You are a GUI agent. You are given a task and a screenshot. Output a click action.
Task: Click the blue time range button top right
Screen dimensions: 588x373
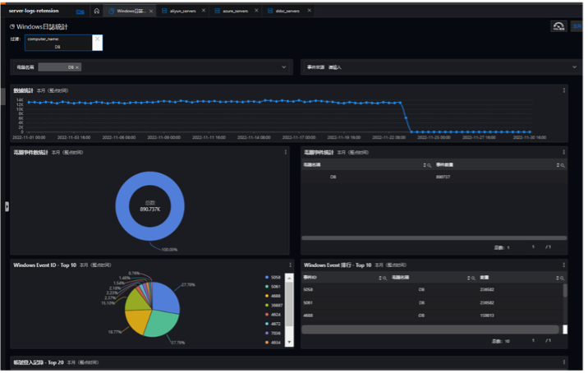click(x=577, y=26)
